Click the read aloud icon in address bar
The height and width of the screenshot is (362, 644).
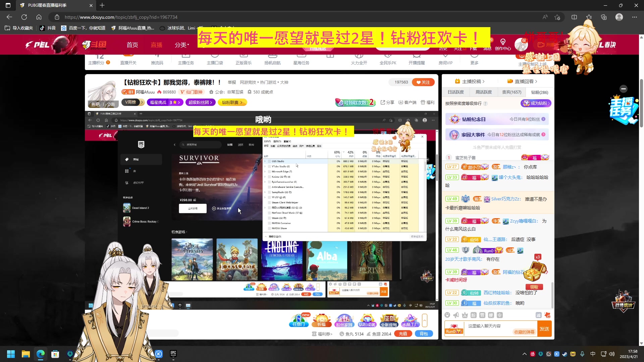click(545, 17)
